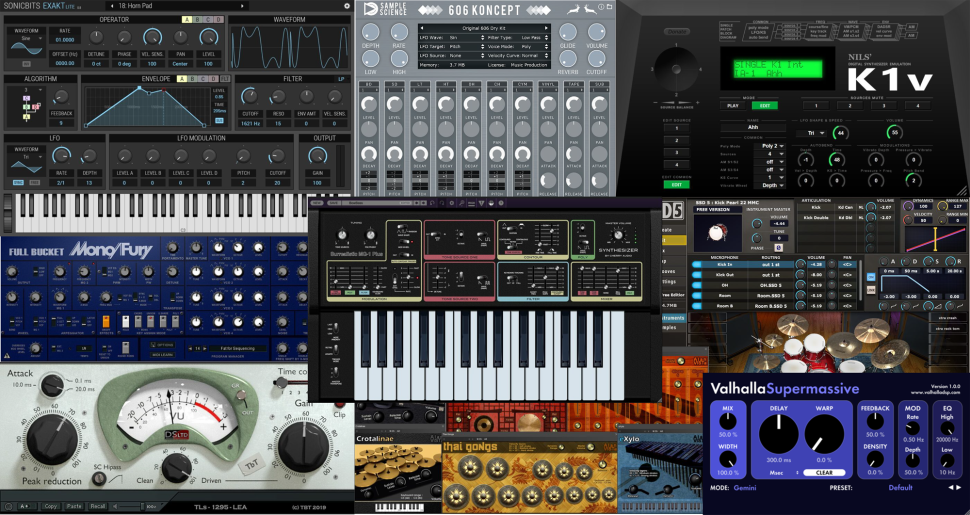Viewport: 970px width, 515px height.
Task: Click the Exakt Filter CUTOFF knob
Action: 250,97
